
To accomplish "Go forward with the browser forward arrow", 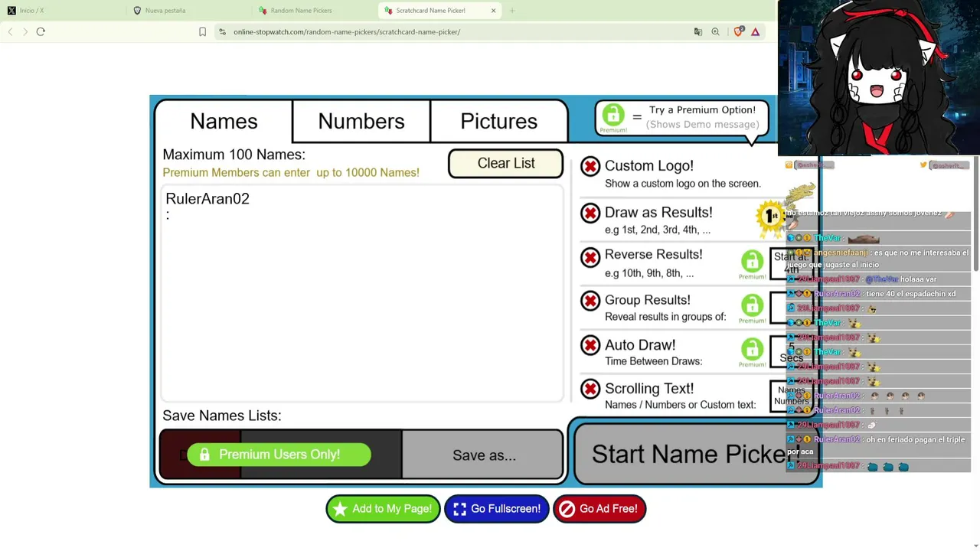I will [25, 32].
